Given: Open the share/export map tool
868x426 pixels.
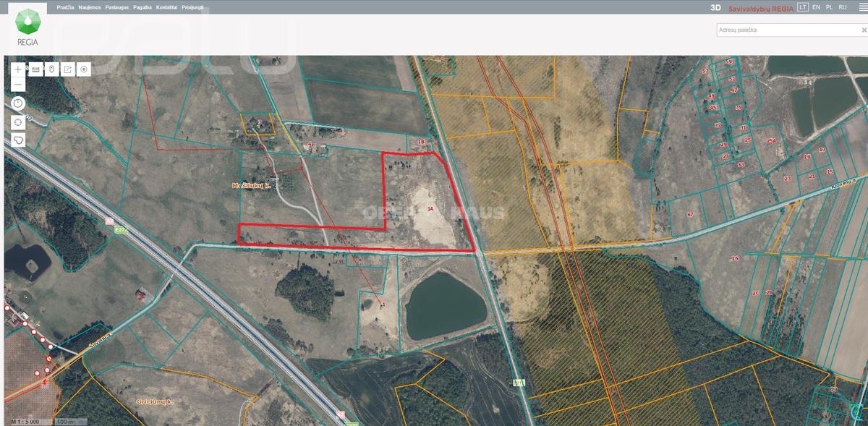Looking at the screenshot, I should point(67,69).
